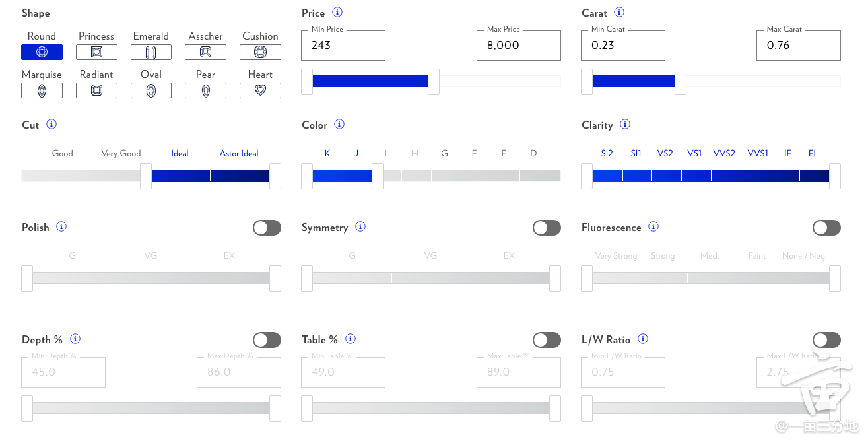
Task: Click the Cut info icon
Action: pyautogui.click(x=51, y=125)
